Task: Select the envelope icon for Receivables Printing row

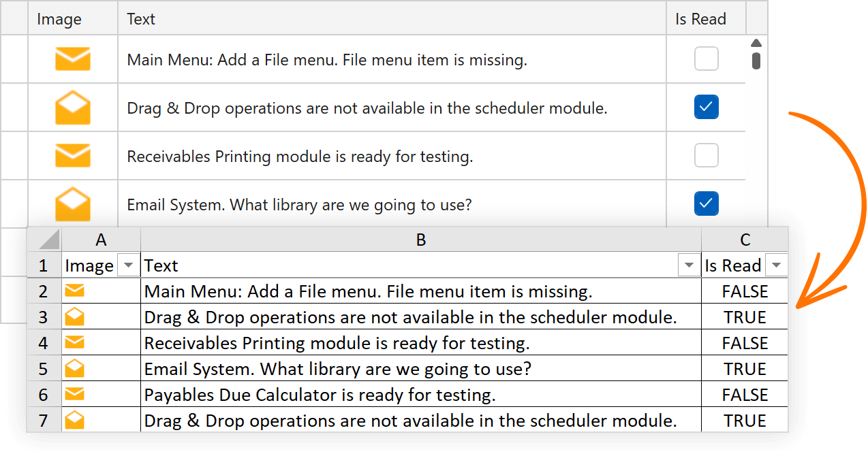Action: click(73, 155)
